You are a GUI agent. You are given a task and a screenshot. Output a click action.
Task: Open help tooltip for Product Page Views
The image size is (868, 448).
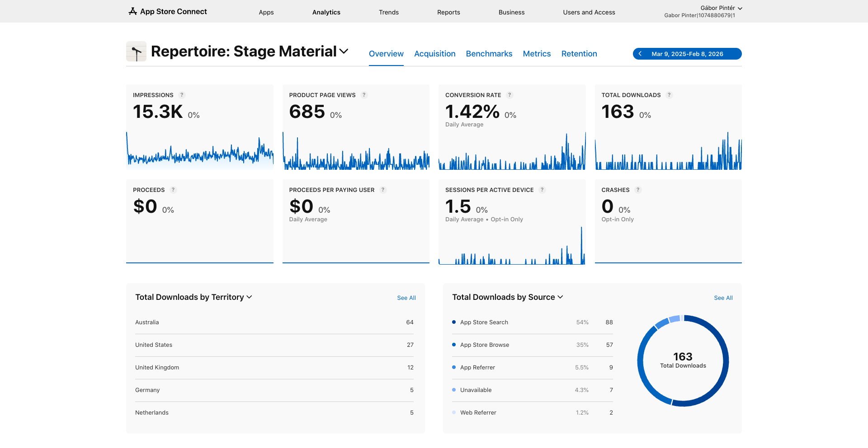[x=364, y=95]
